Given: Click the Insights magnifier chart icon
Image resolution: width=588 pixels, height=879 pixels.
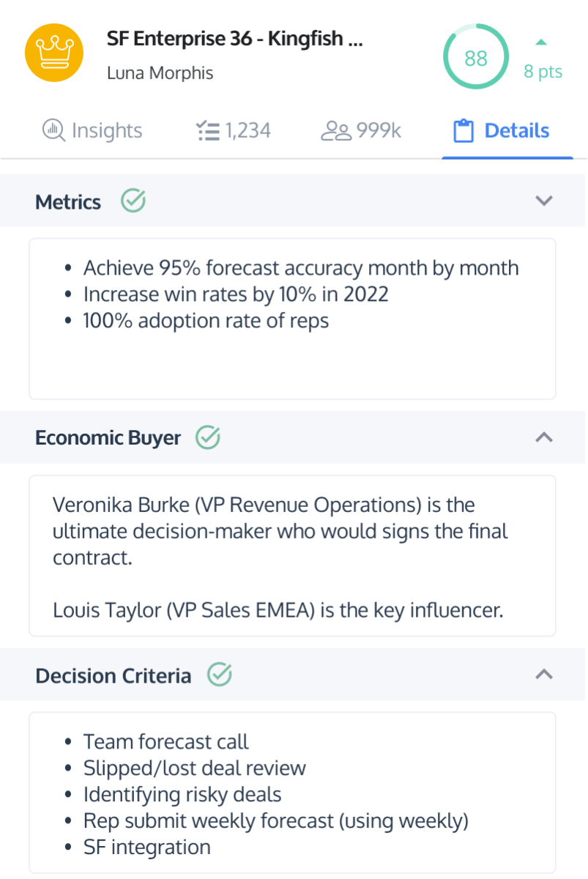Looking at the screenshot, I should [x=53, y=131].
